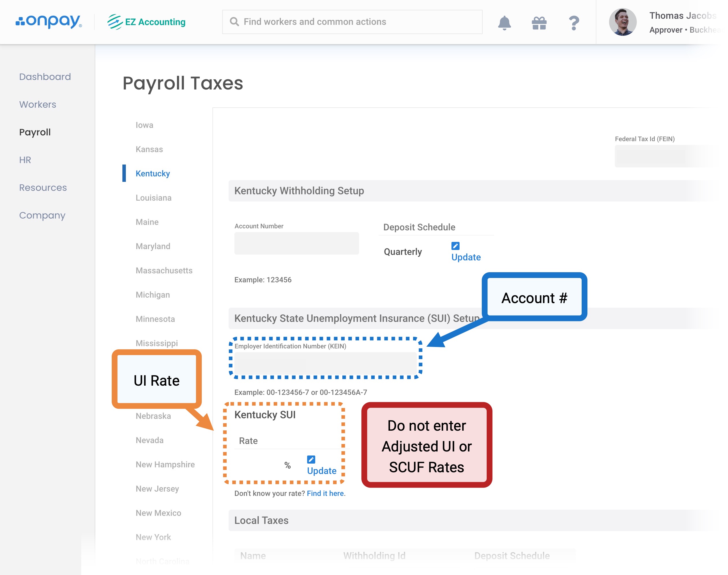
Task: Click the Kentucky SUI rate edit pencil icon
Action: tap(311, 459)
